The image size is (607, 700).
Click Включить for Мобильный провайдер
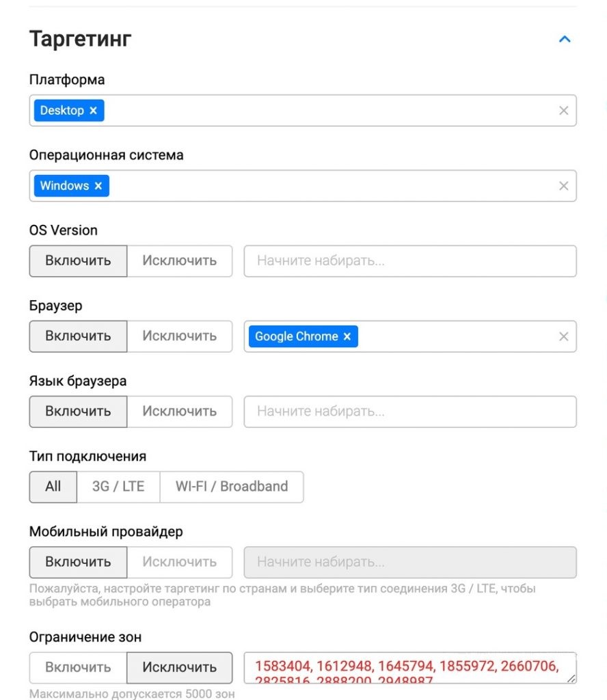[78, 561]
